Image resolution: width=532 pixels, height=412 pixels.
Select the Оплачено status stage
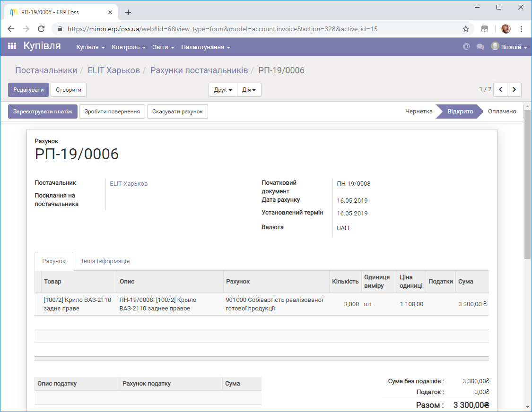coord(502,112)
